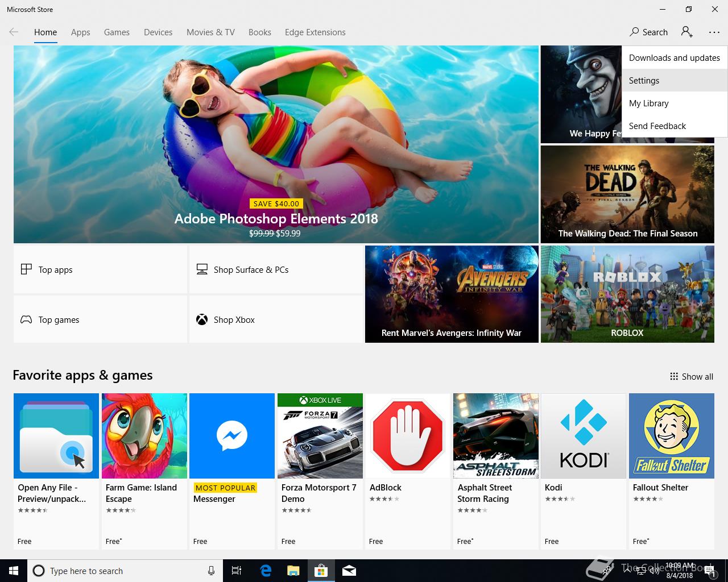The width and height of the screenshot is (728, 582).
Task: Click the taskbar clock showing 8/4/2018
Action: pos(680,571)
